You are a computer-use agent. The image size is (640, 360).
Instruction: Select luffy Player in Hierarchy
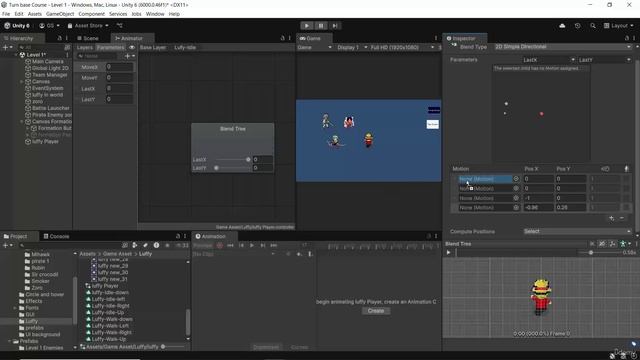45,142
